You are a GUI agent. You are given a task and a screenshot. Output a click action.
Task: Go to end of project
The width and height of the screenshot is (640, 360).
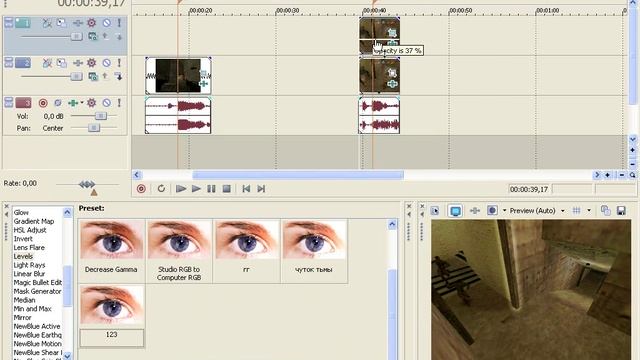click(x=261, y=189)
